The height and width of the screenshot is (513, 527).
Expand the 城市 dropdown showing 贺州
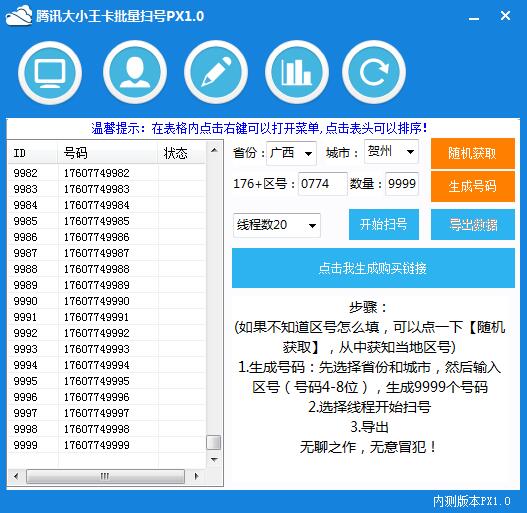click(391, 152)
